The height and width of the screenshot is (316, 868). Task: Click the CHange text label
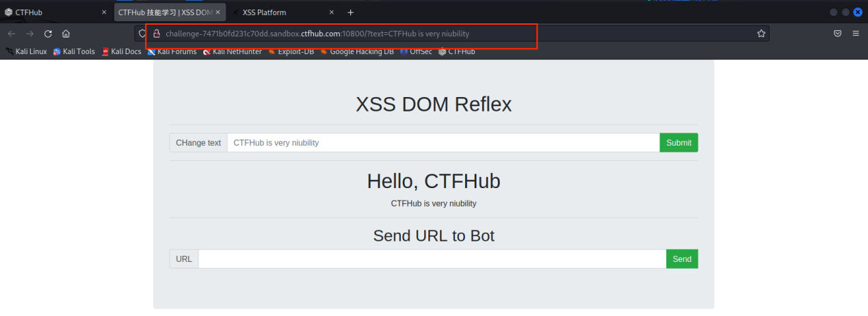tap(198, 143)
